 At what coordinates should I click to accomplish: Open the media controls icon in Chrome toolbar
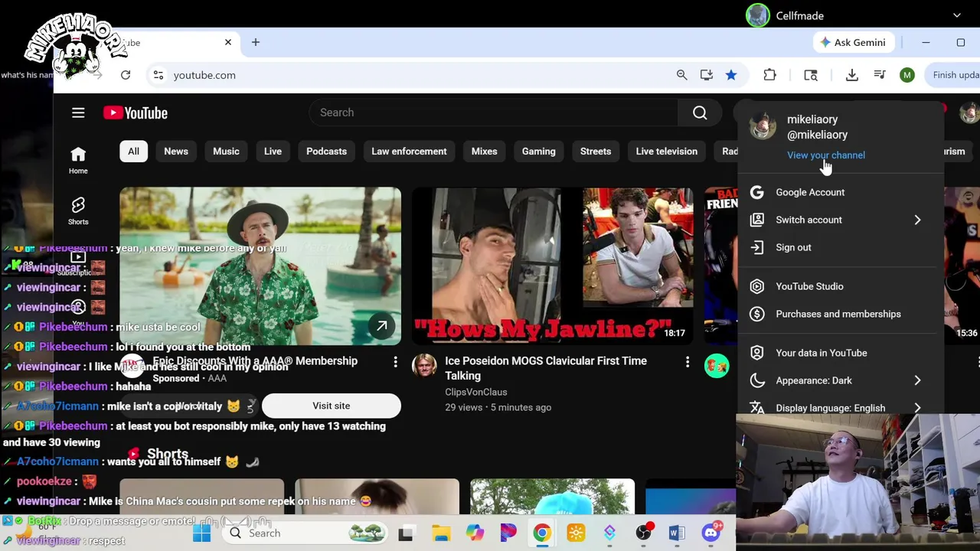pyautogui.click(x=880, y=75)
